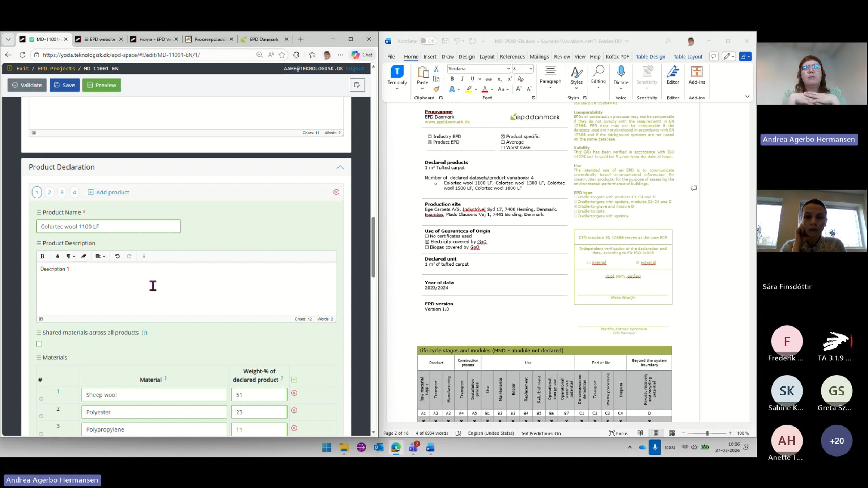Open File Explorer from the taskbar
Screen dimensions: 868x488
tap(344, 448)
